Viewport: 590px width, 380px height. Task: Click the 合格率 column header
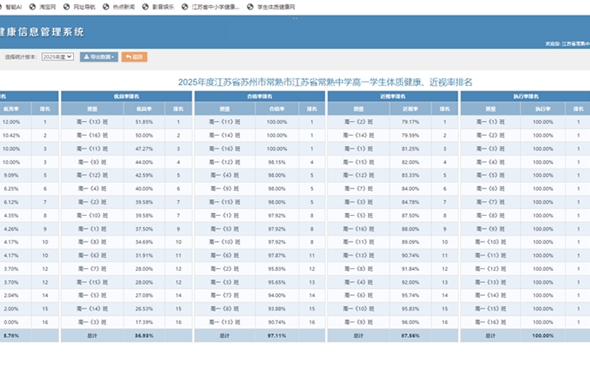pyautogui.click(x=277, y=109)
